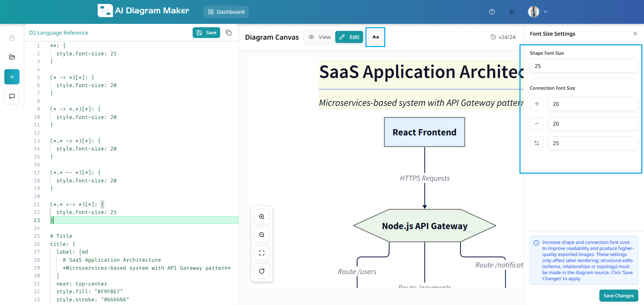The height and width of the screenshot is (305, 644).
Task: Click the help question mark icon
Action: (x=492, y=12)
